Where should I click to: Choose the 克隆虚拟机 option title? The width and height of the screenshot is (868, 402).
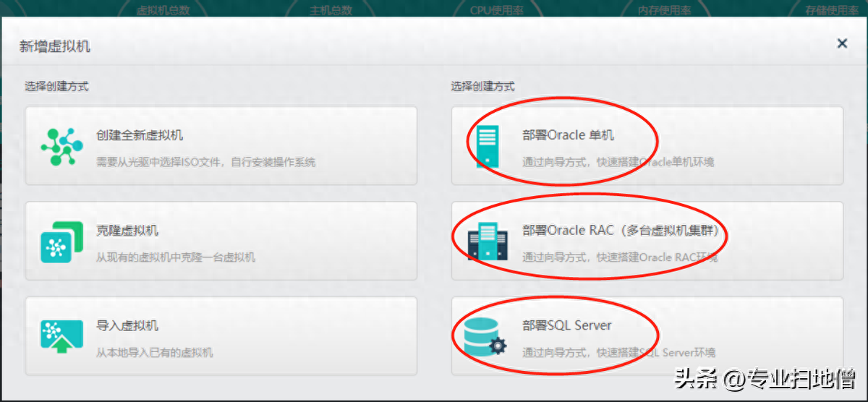[127, 231]
